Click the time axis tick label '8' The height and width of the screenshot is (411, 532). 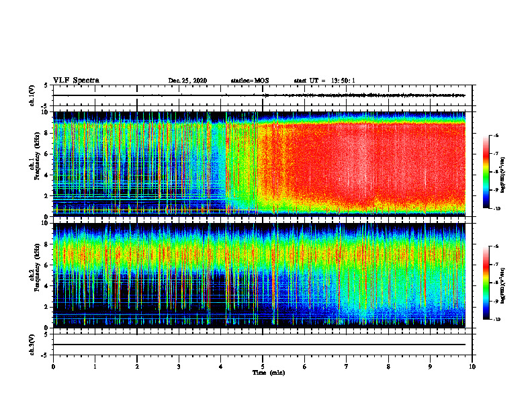pyautogui.click(x=388, y=367)
